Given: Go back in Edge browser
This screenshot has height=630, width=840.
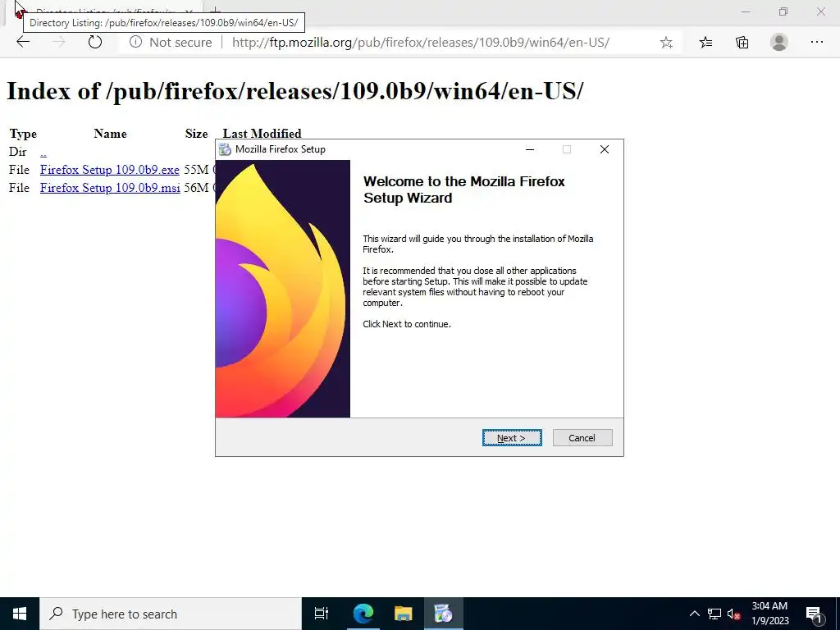Looking at the screenshot, I should click(23, 42).
